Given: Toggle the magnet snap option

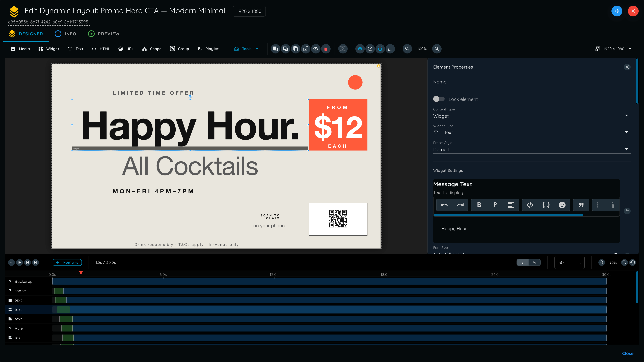Looking at the screenshot, I should pyautogui.click(x=380, y=49).
